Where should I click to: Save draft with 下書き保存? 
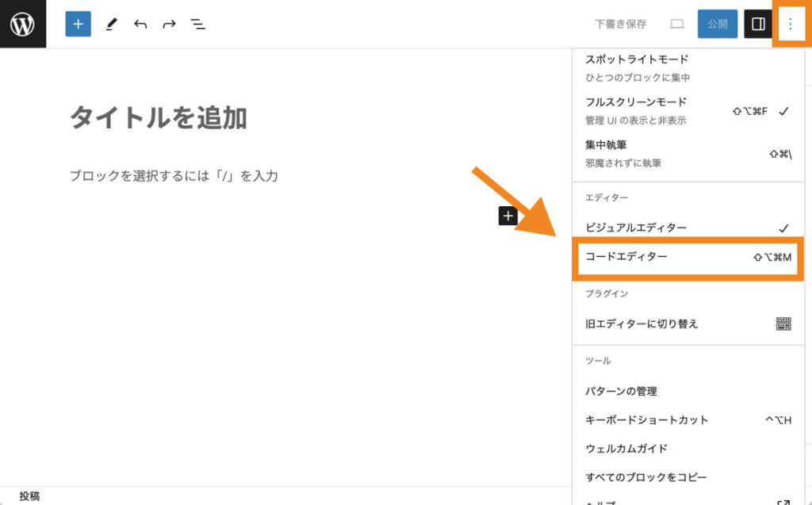pos(623,24)
